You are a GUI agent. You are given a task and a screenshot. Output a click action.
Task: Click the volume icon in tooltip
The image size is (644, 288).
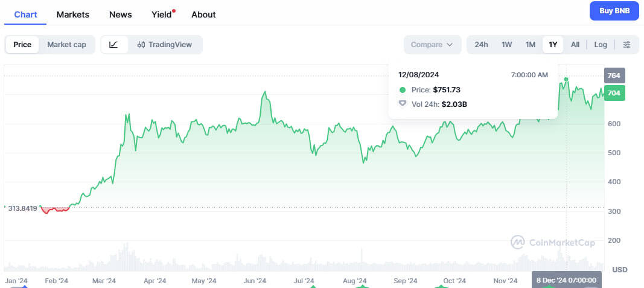click(403, 104)
